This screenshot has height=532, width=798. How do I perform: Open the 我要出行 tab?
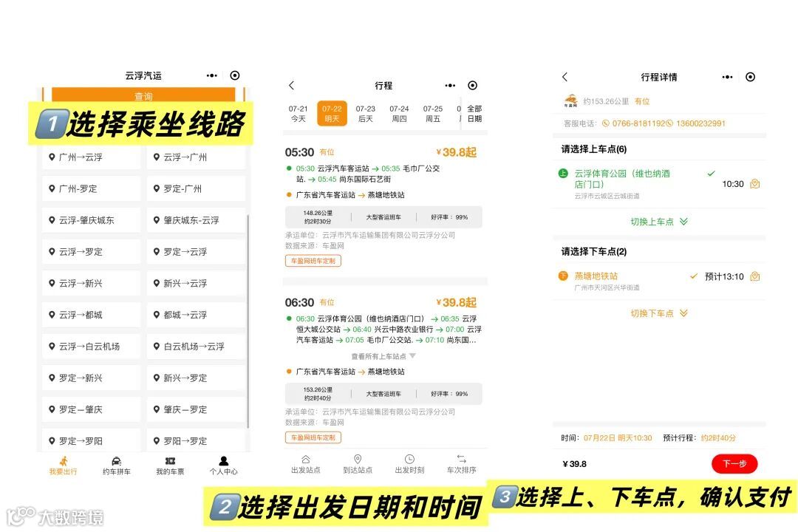63,465
